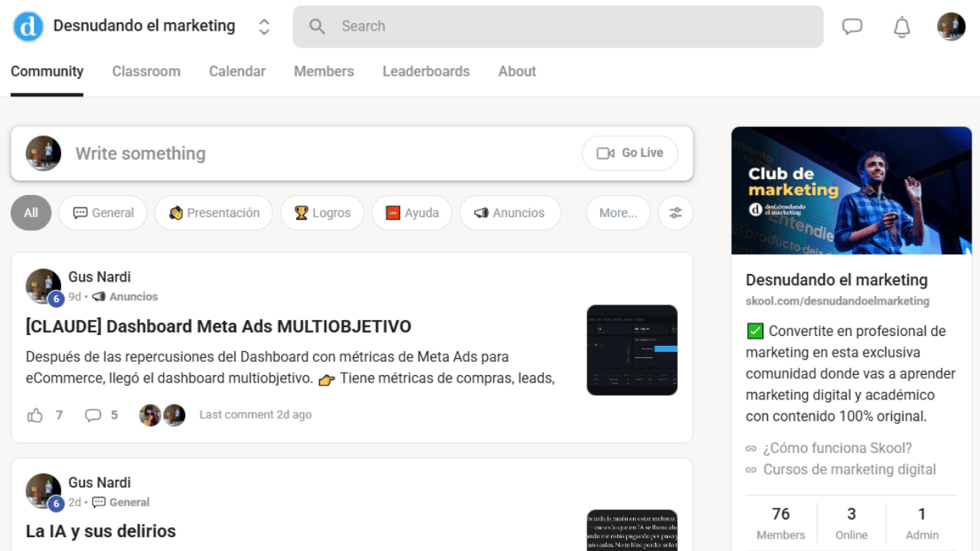View the About tab
The image size is (980, 551).
517,71
